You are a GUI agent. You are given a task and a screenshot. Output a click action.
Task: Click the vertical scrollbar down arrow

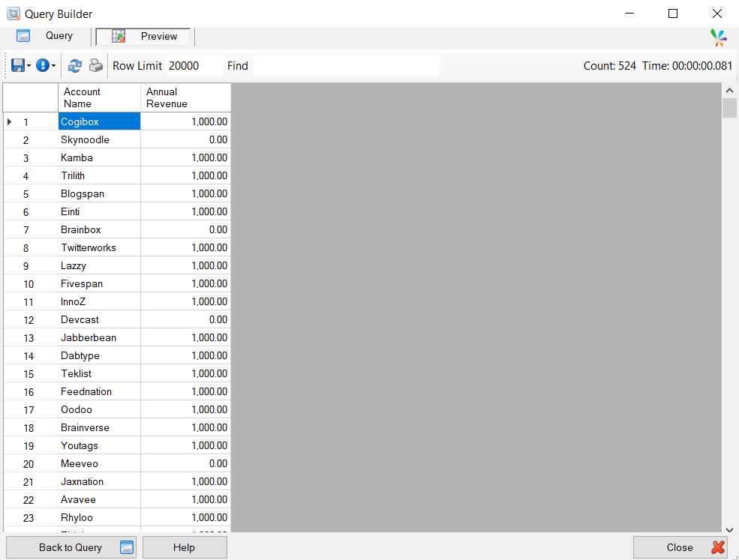729,530
